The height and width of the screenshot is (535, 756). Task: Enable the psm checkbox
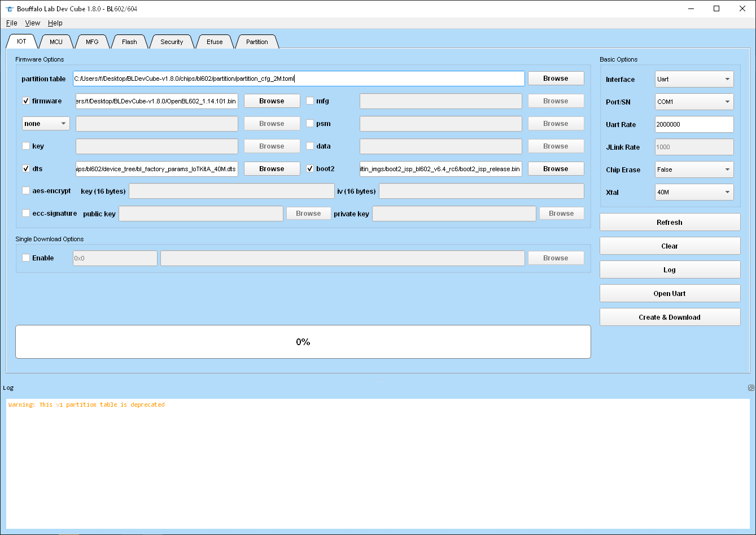pyautogui.click(x=310, y=124)
